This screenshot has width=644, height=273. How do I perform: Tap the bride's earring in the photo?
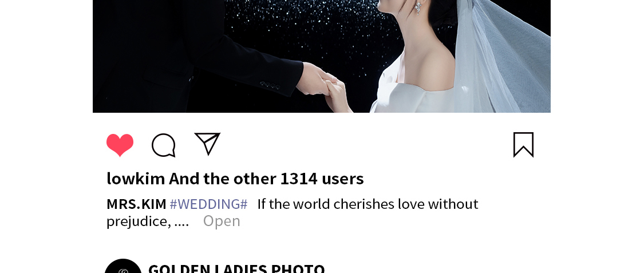click(x=418, y=8)
